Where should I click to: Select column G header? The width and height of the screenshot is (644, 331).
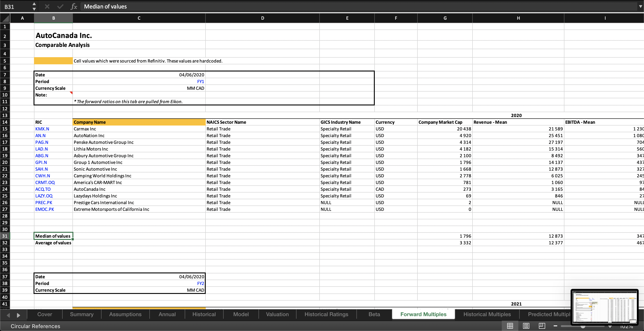click(445, 18)
